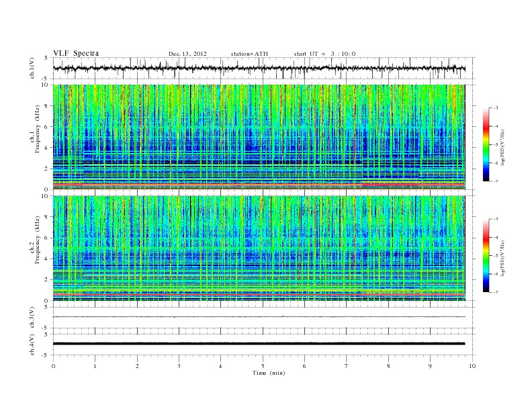The image size is (532, 411).
Task: Click the "0" tick on the time axis
Action: (x=53, y=366)
